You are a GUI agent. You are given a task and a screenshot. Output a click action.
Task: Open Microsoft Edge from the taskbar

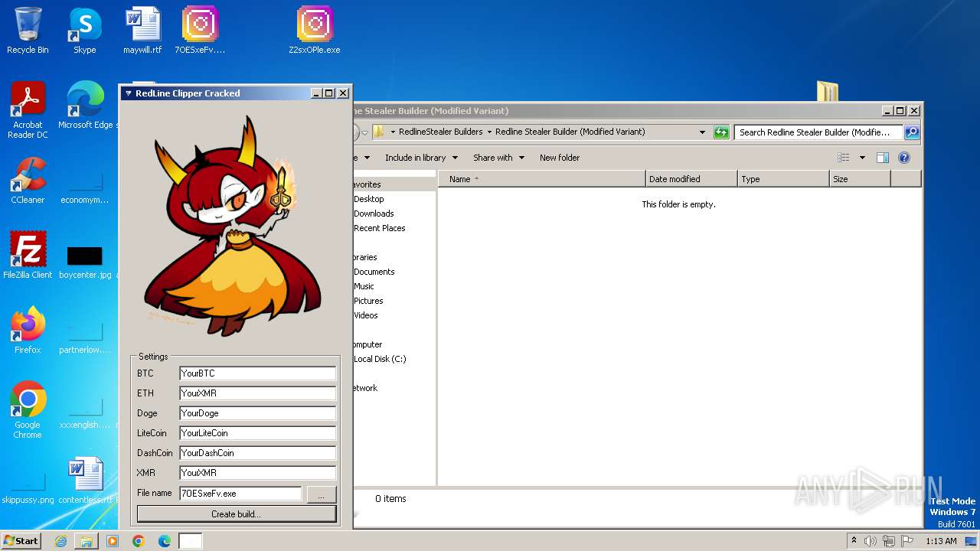point(165,541)
